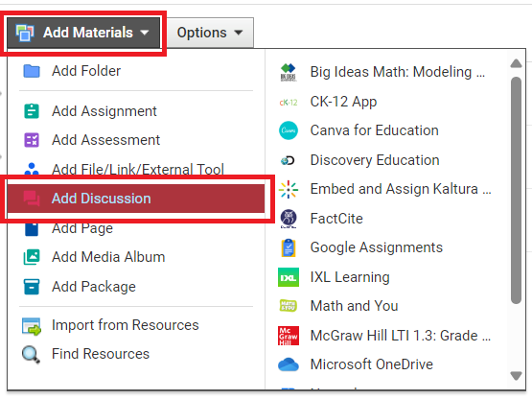The width and height of the screenshot is (532, 399).
Task: Click the Add Media Album picture icon
Action: pyautogui.click(x=32, y=257)
